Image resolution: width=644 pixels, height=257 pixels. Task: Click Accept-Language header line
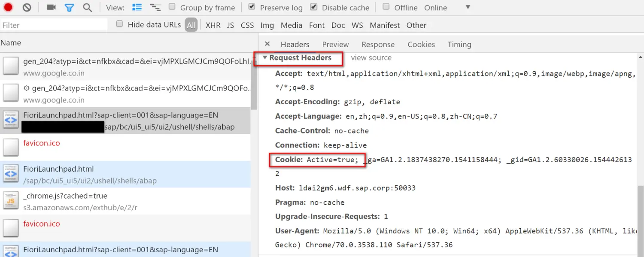click(386, 116)
